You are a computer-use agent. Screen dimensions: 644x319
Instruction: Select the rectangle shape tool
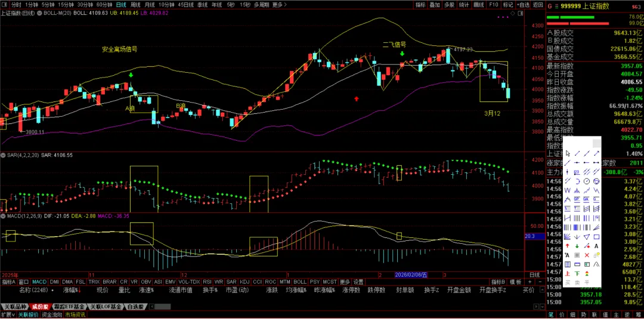click(596, 237)
